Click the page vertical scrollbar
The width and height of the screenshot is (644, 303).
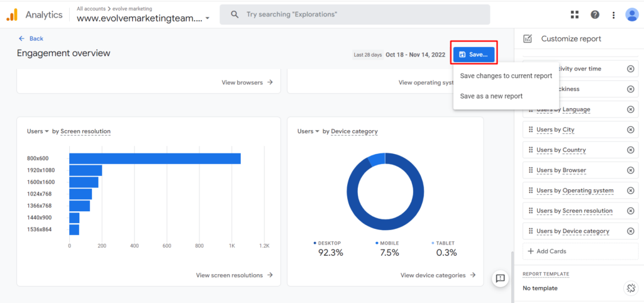[511, 276]
